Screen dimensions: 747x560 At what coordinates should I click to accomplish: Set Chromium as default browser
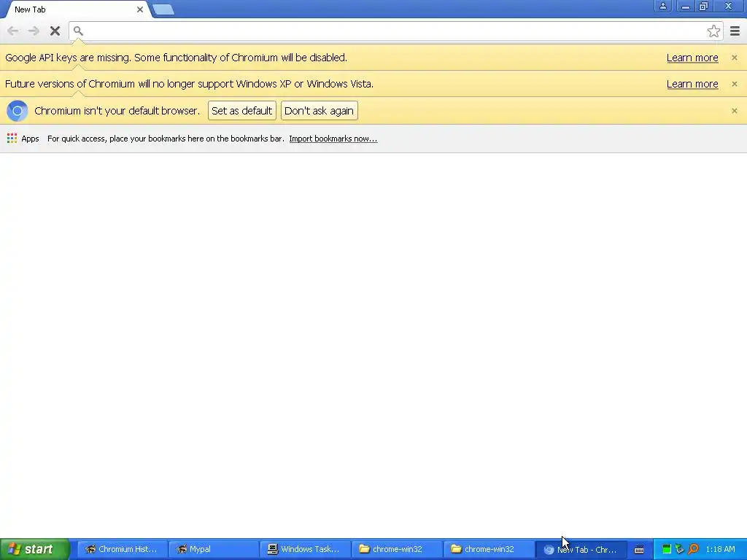tap(242, 111)
